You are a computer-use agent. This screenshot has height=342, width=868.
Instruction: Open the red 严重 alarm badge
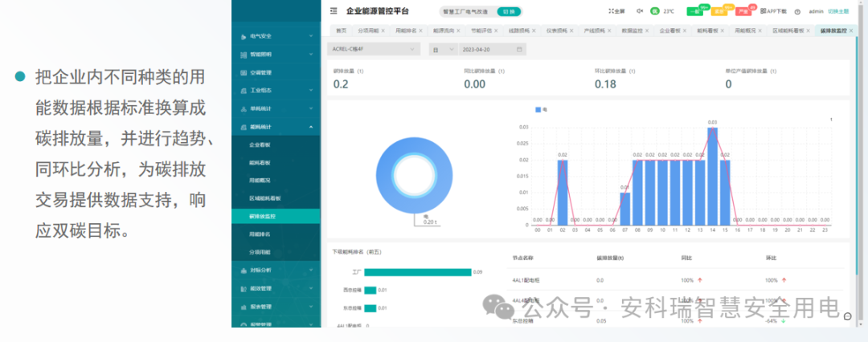pyautogui.click(x=743, y=11)
